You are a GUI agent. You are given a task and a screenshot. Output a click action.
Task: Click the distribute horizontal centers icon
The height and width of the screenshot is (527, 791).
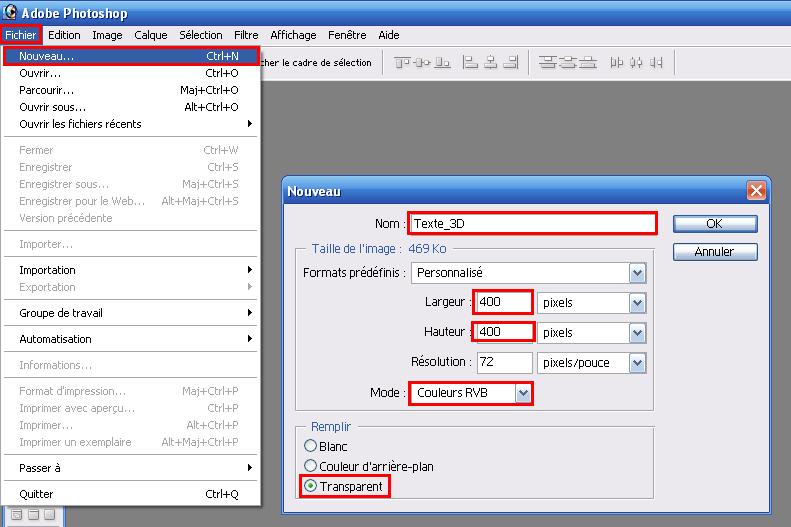[x=636, y=63]
